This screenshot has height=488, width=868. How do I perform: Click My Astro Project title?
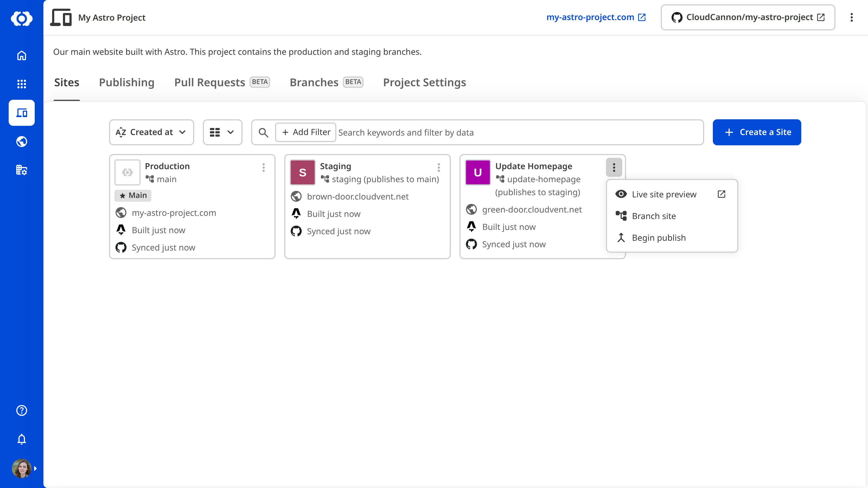click(x=112, y=18)
